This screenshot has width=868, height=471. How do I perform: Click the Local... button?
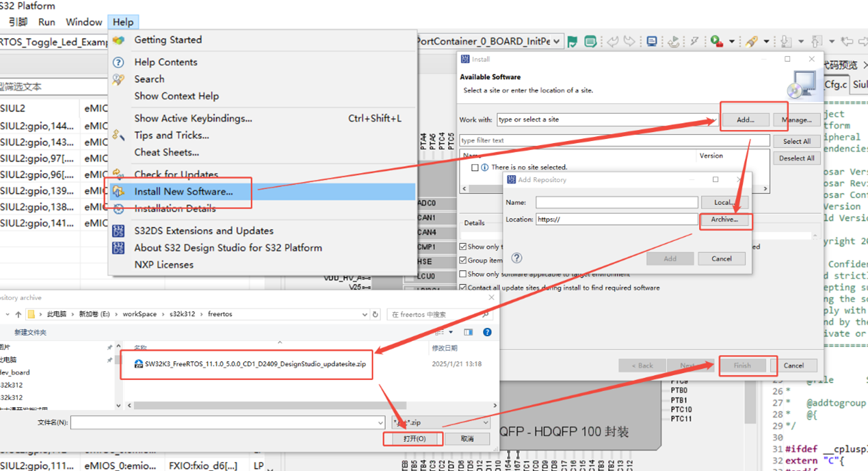(724, 203)
